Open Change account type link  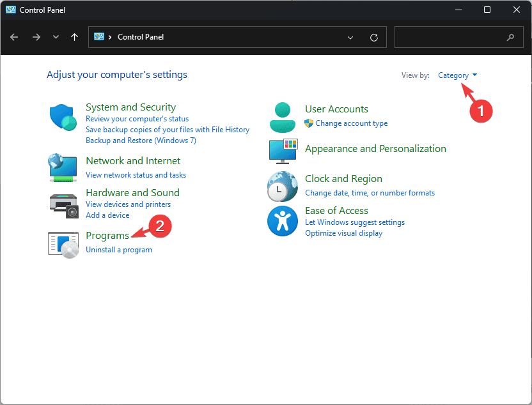pyautogui.click(x=351, y=123)
